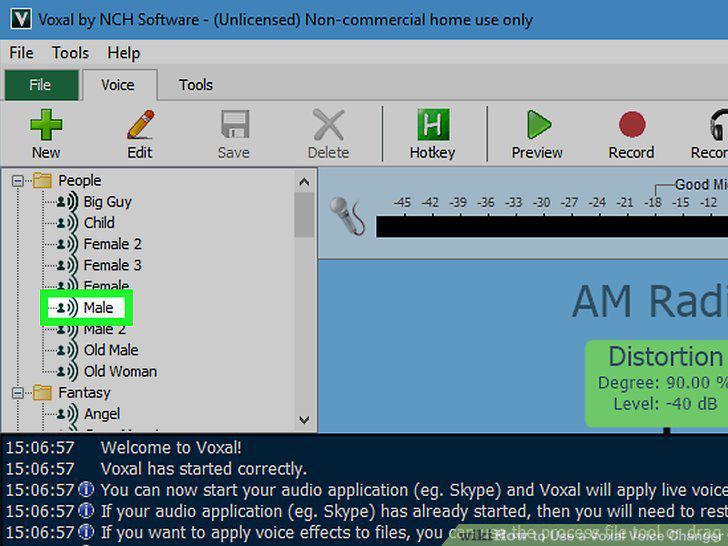
Task: Switch to the Tools ribbon tab
Action: (196, 85)
